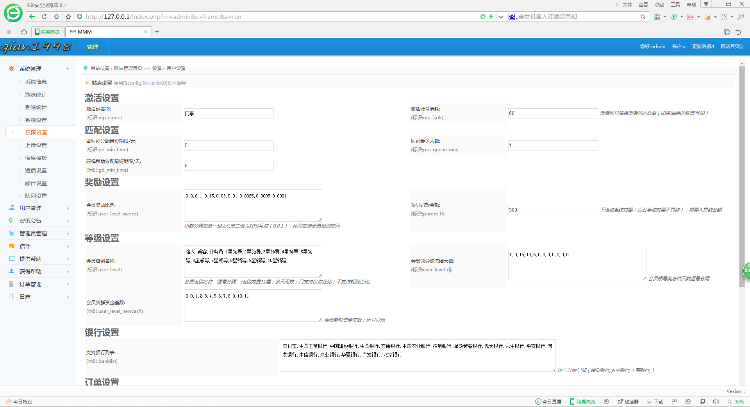
Task: Click the green browser logo at top left
Action: [x=13, y=13]
